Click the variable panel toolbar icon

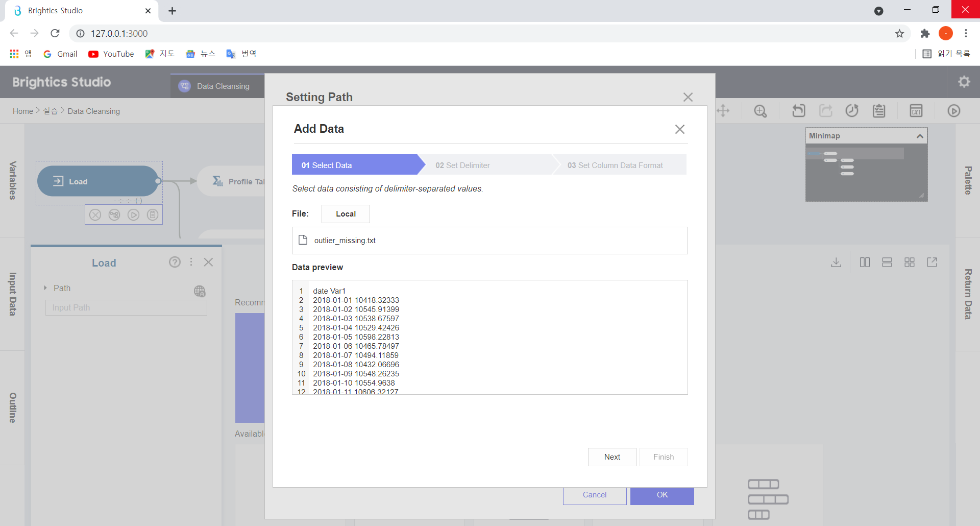point(916,111)
